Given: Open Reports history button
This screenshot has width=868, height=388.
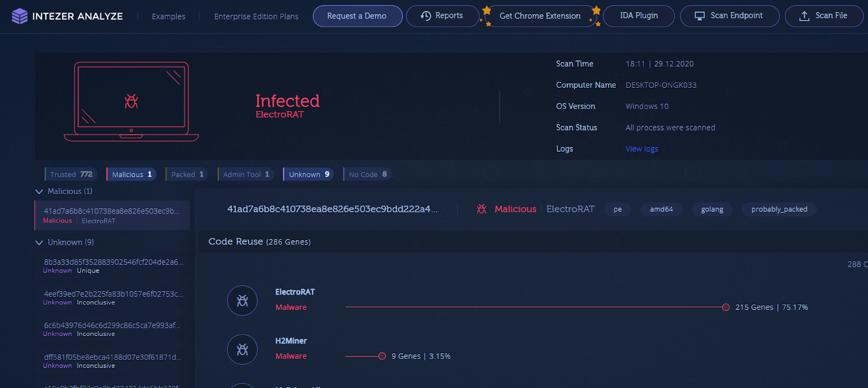Looking at the screenshot, I should 442,16.
